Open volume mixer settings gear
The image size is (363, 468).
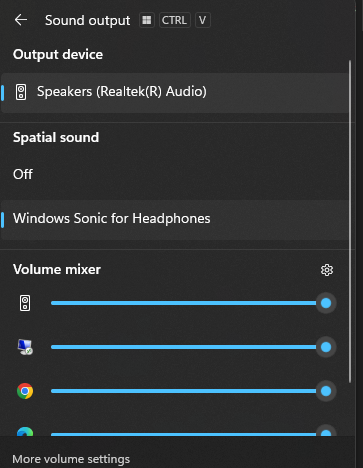pyautogui.click(x=327, y=270)
